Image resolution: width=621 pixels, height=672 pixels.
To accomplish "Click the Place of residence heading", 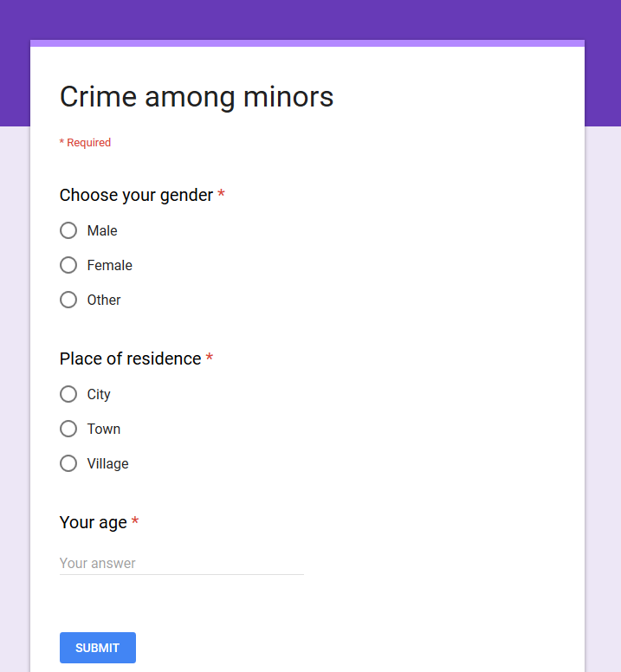I will (130, 359).
